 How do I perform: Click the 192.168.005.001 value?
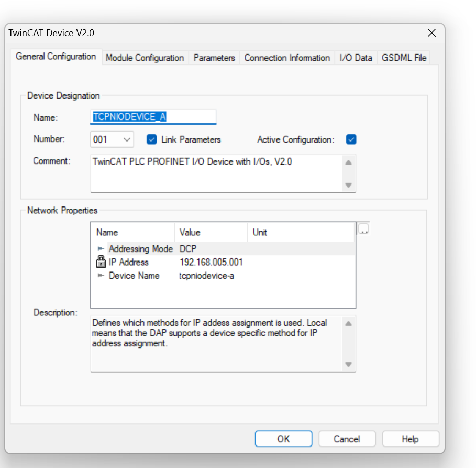(x=211, y=262)
